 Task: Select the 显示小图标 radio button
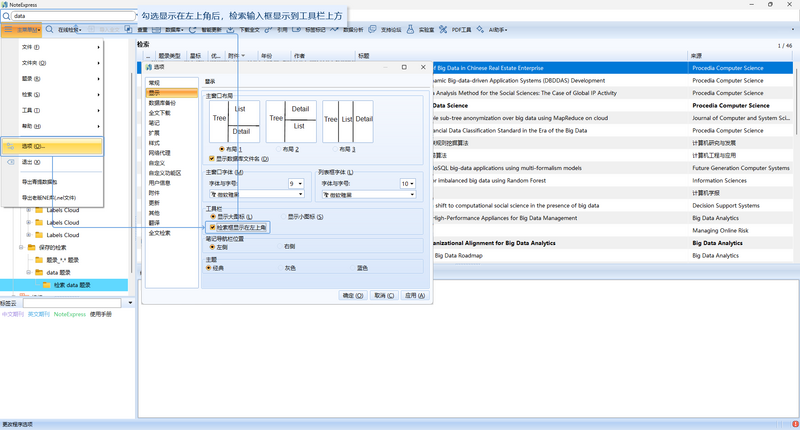pyautogui.click(x=284, y=217)
